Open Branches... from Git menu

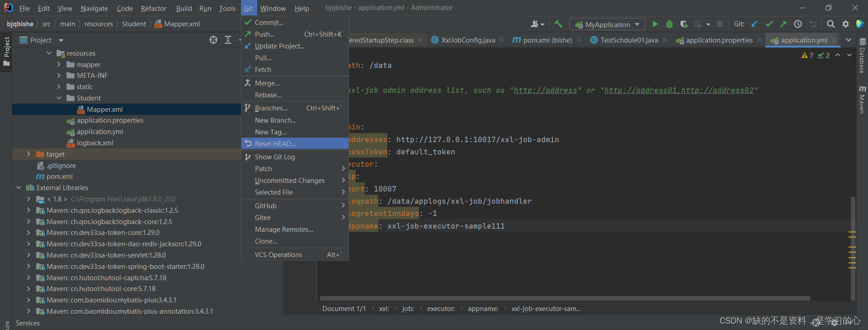(x=295, y=108)
